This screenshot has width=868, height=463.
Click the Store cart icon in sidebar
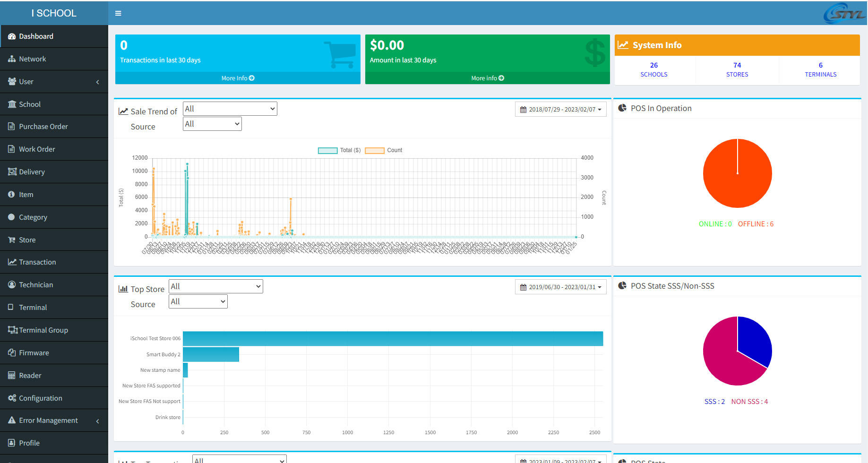(x=12, y=240)
